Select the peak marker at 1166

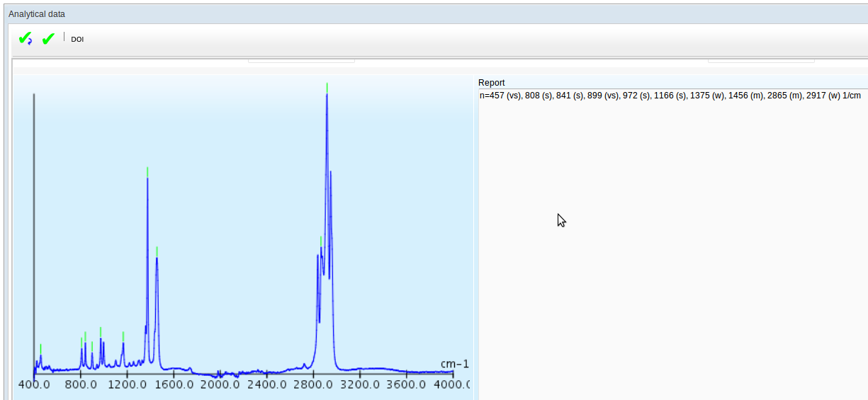[x=123, y=336]
